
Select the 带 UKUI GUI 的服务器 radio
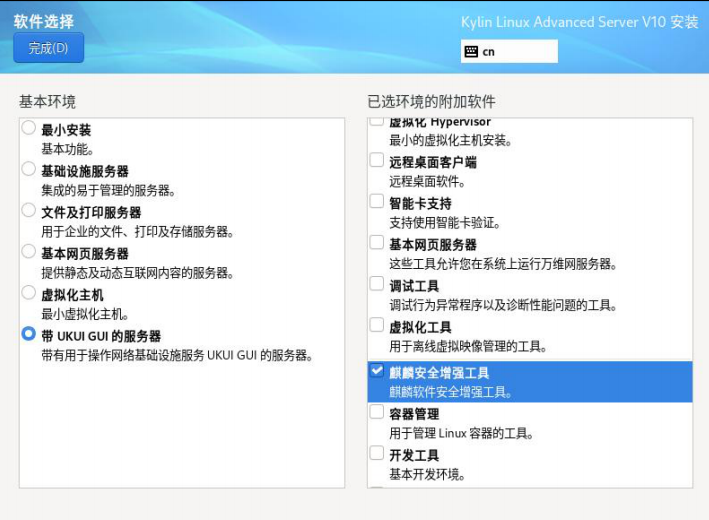tap(28, 334)
